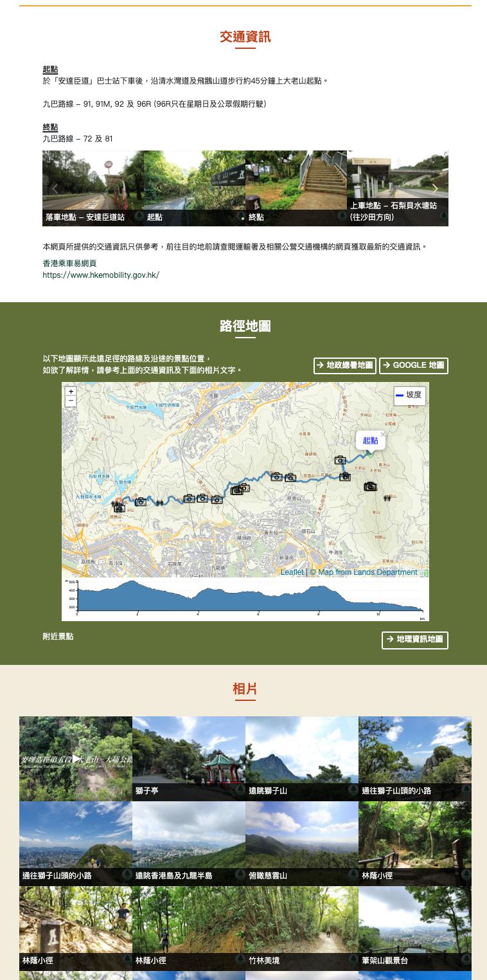Click the restroom marker east of 大老山 camera

[x=387, y=498]
